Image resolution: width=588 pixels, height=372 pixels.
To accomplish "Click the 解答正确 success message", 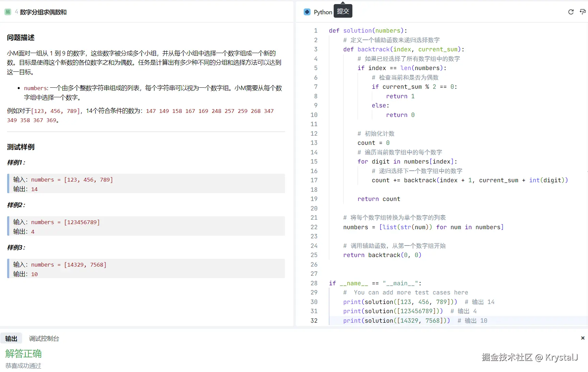I will point(23,354).
